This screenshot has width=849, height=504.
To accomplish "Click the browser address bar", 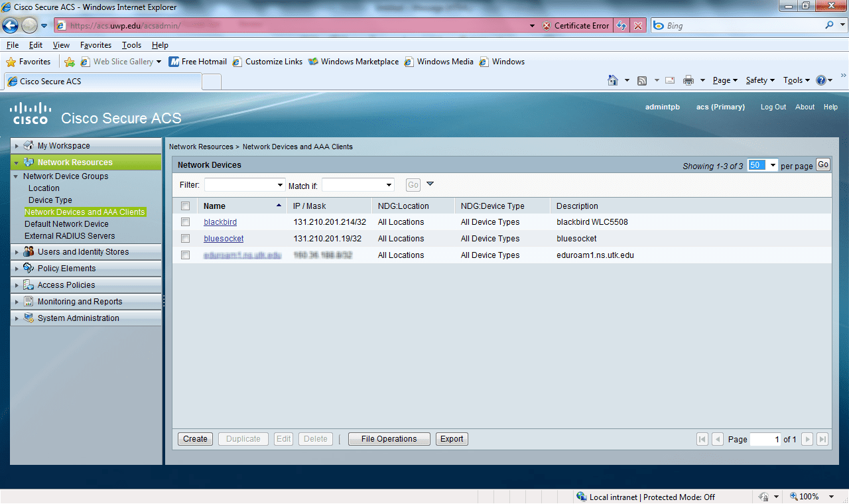I will (x=295, y=26).
